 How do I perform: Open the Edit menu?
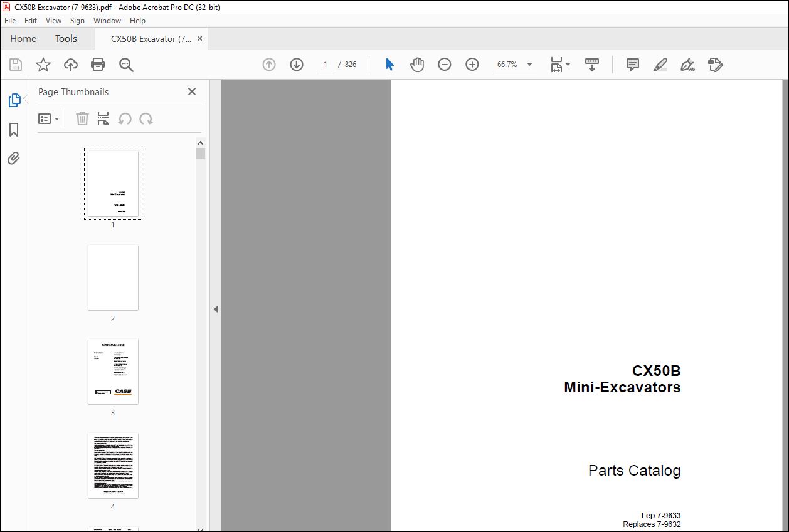pos(31,21)
